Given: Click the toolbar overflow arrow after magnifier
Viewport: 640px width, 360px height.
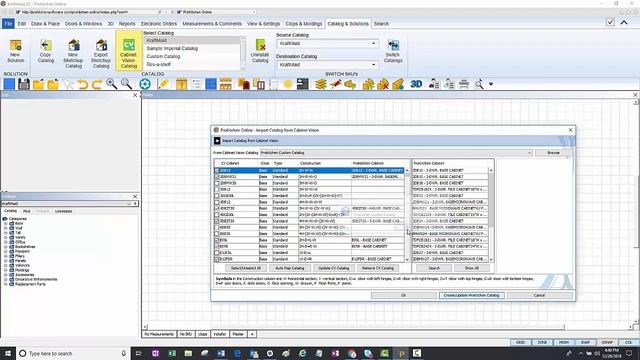Looking at the screenshot, I should pos(491,84).
